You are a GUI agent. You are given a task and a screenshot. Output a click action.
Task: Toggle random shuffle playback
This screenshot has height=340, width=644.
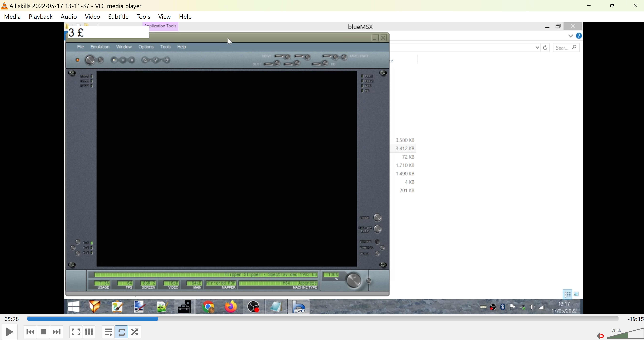(x=135, y=332)
